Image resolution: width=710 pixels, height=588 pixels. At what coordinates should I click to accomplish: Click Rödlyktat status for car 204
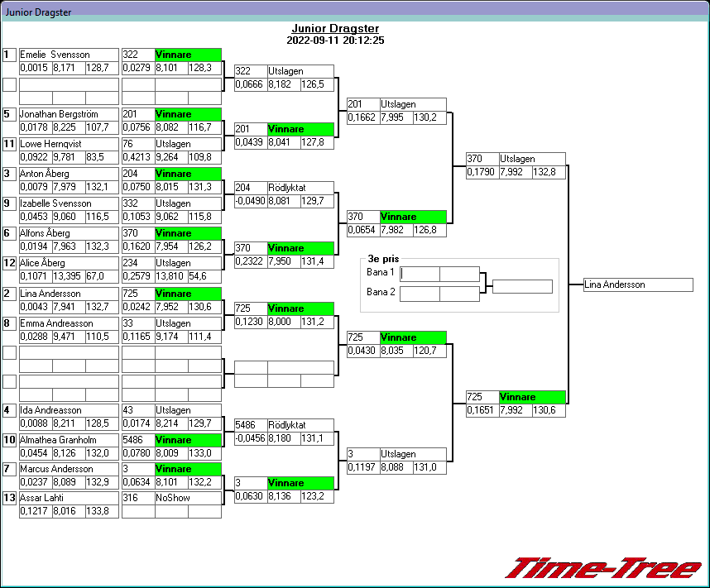(x=300, y=188)
